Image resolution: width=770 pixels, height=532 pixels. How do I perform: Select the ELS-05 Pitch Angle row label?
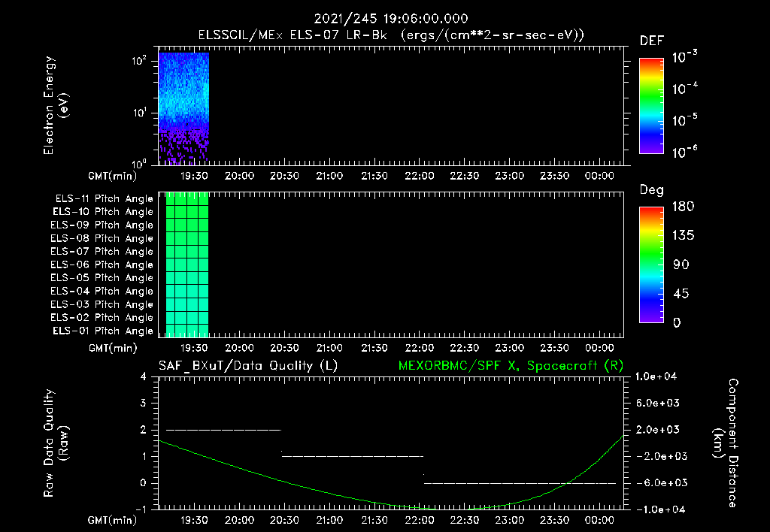click(x=102, y=278)
